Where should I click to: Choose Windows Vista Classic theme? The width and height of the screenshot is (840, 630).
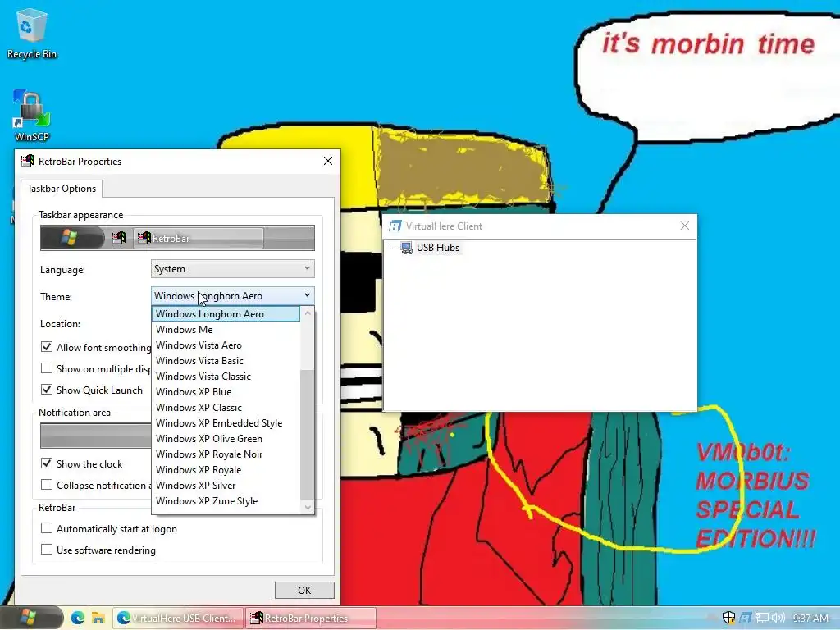point(226,376)
